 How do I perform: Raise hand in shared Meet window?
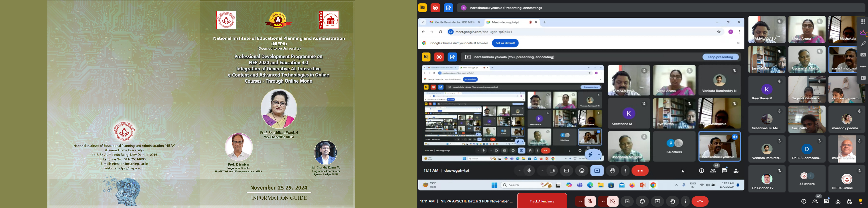click(x=612, y=171)
